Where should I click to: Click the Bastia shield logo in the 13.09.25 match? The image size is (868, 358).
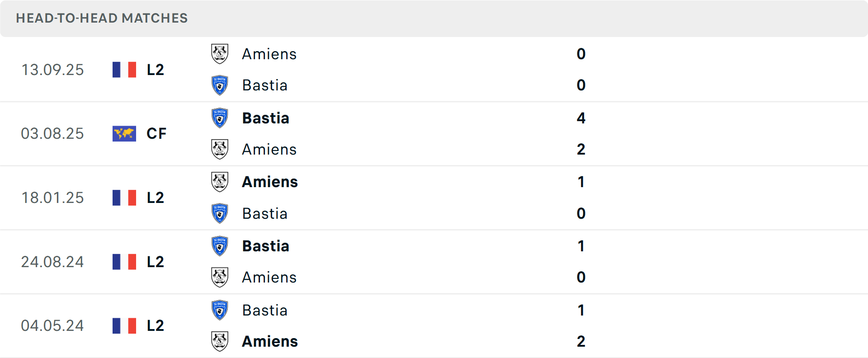point(220,85)
